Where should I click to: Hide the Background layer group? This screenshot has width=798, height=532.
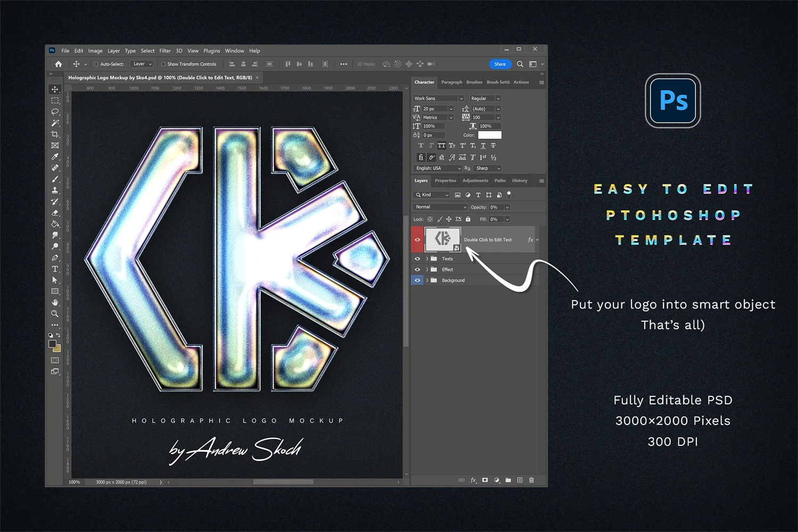tap(417, 280)
